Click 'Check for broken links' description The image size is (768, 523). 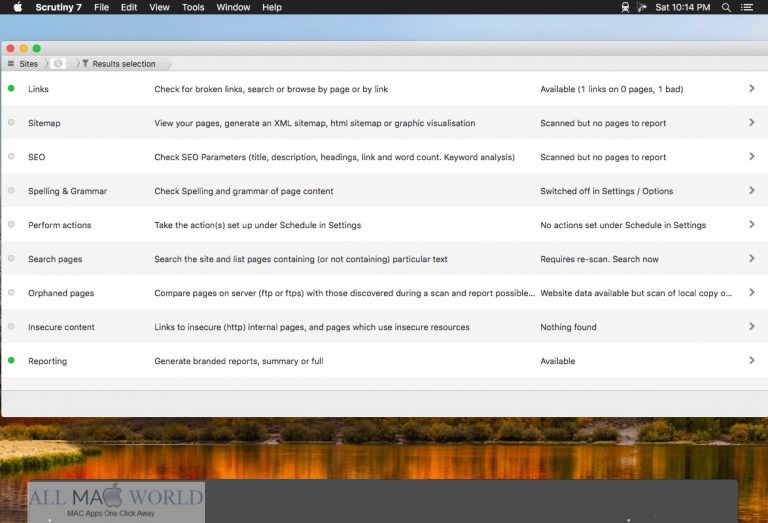(271, 89)
